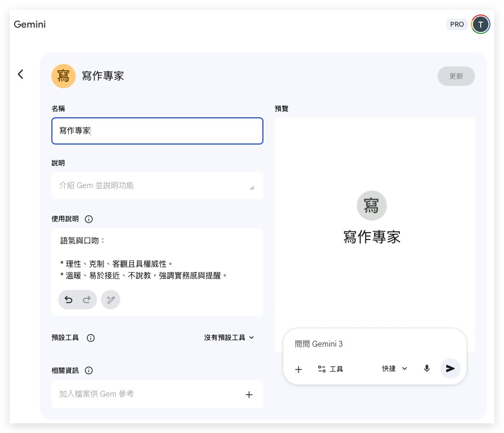This screenshot has width=504, height=433.
Task: Open info tooltip next to 相關資訊
Action: [x=89, y=370]
